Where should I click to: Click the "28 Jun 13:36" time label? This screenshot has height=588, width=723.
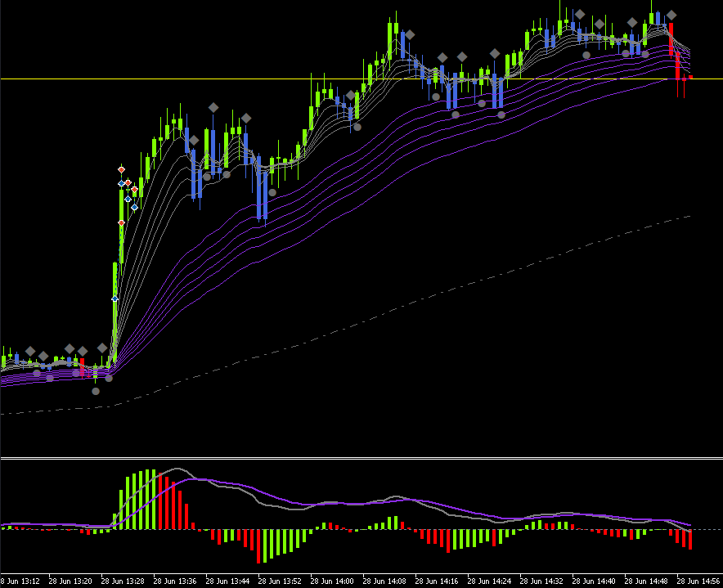pyautogui.click(x=175, y=581)
